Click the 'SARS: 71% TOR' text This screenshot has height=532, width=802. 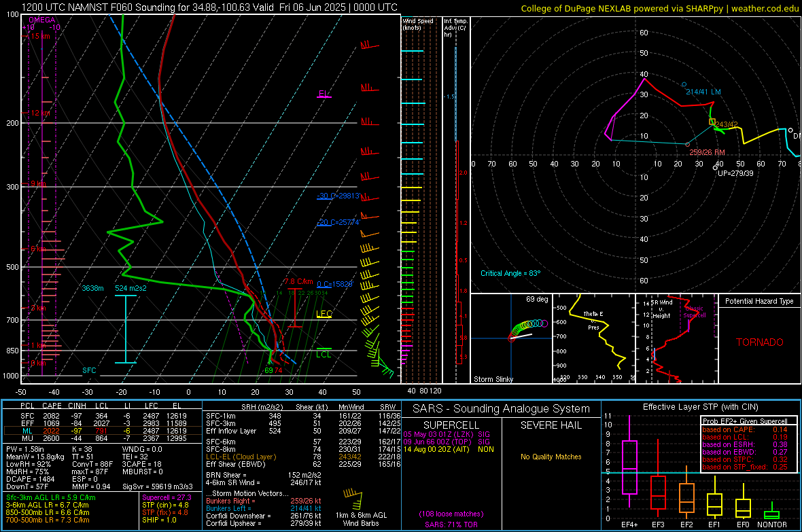click(451, 525)
